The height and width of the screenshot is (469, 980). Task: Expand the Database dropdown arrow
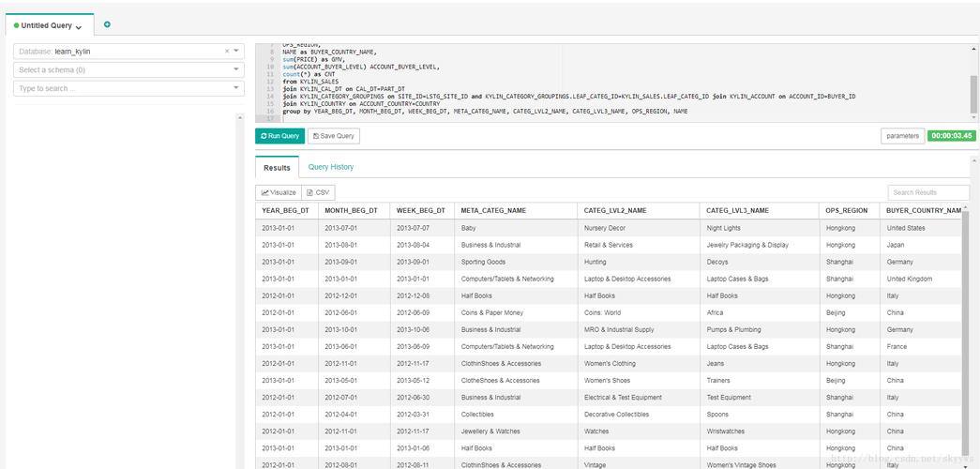[236, 52]
